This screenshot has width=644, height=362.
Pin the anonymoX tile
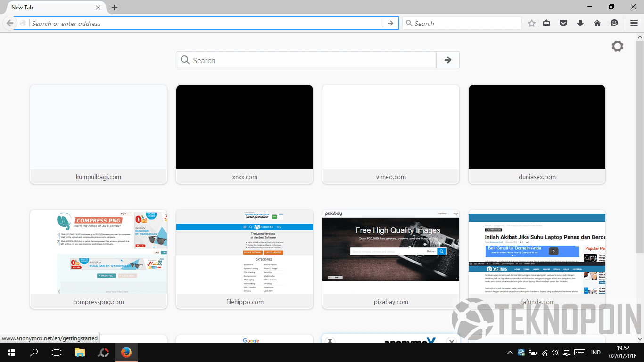[x=330, y=342]
